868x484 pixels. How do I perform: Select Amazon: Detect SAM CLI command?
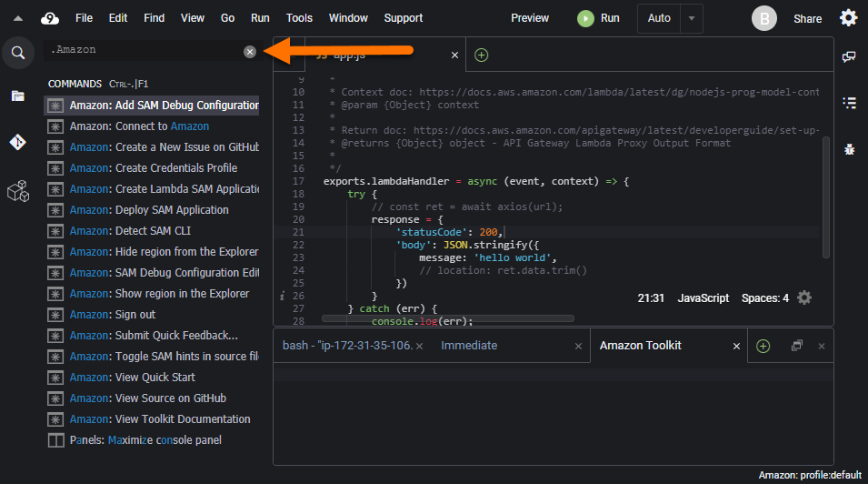pos(151,231)
